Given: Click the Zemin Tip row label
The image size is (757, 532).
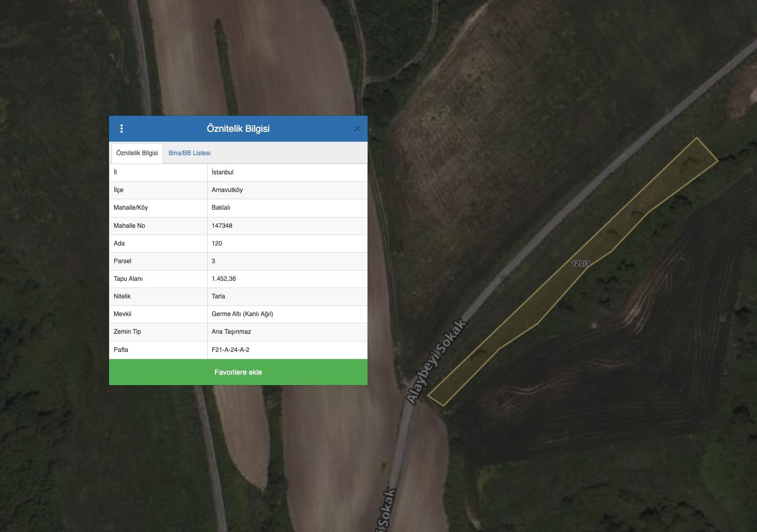Looking at the screenshot, I should (x=127, y=332).
